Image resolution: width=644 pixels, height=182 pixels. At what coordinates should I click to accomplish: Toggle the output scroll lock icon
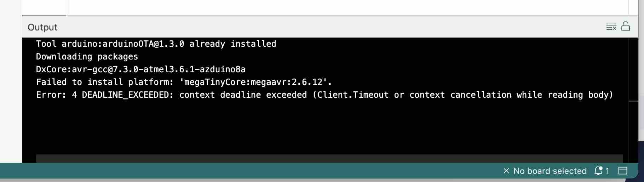(x=626, y=27)
